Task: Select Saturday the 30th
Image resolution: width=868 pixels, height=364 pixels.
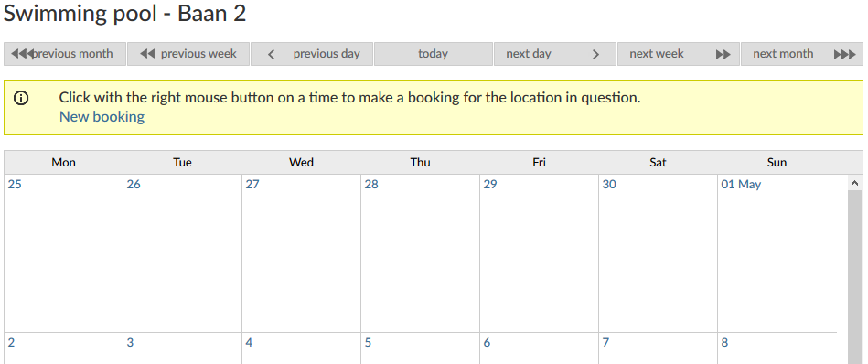Action: pyautogui.click(x=609, y=184)
